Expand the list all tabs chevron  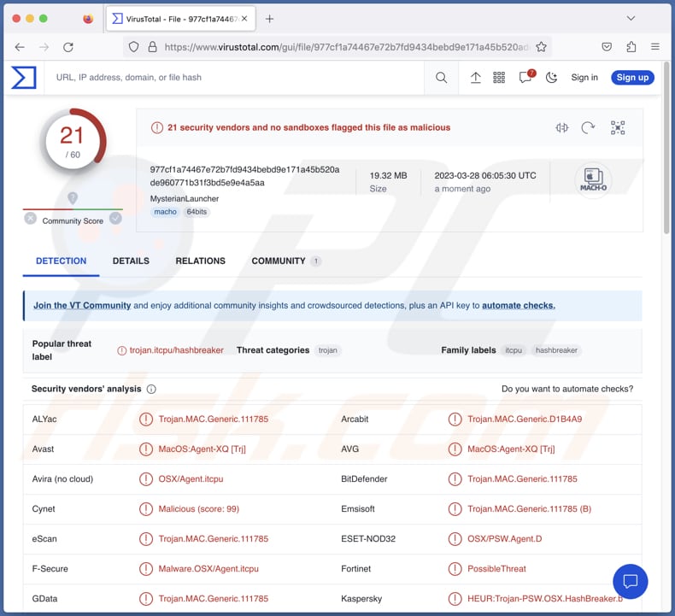click(631, 18)
